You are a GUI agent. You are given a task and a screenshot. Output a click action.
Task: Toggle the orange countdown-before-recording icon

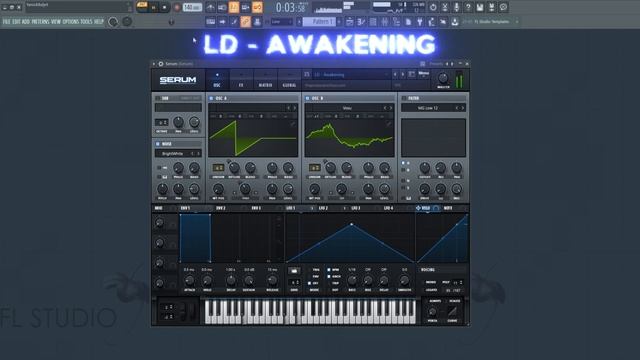[x=234, y=7]
